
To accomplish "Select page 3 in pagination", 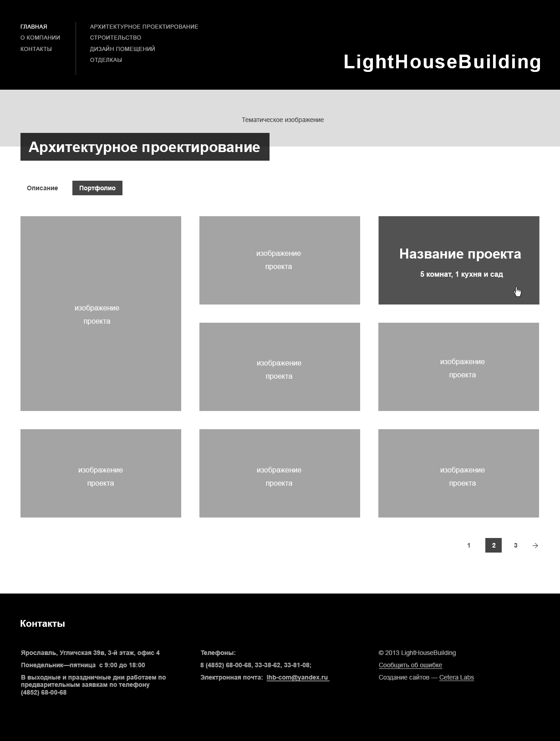I will pos(515,545).
